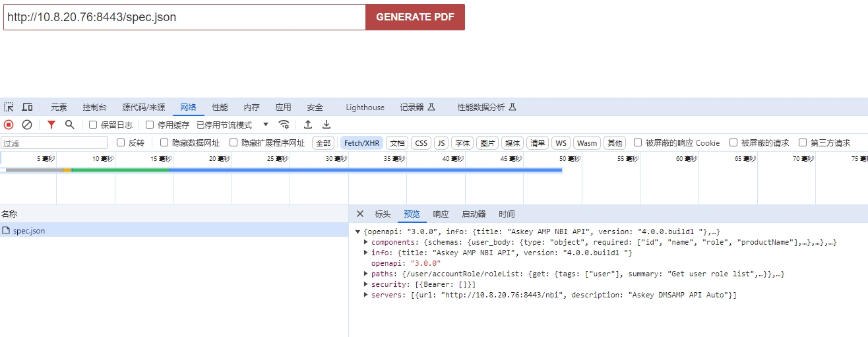
Task: Go to 源代码/来源 tab
Action: [x=143, y=107]
